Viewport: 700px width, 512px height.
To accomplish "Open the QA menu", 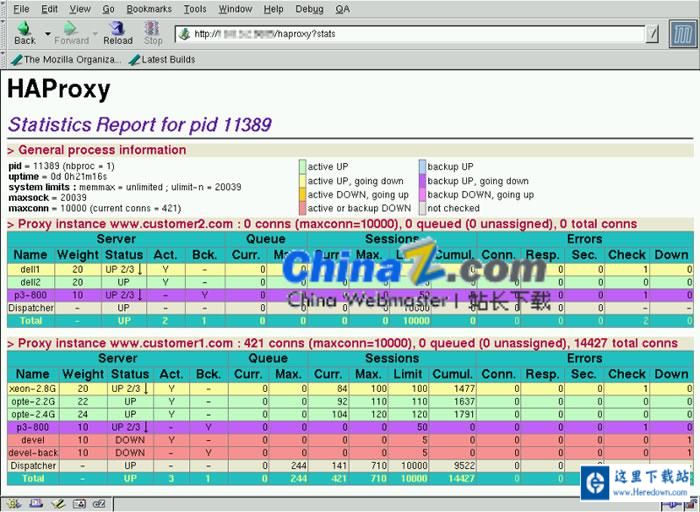I will [x=342, y=9].
